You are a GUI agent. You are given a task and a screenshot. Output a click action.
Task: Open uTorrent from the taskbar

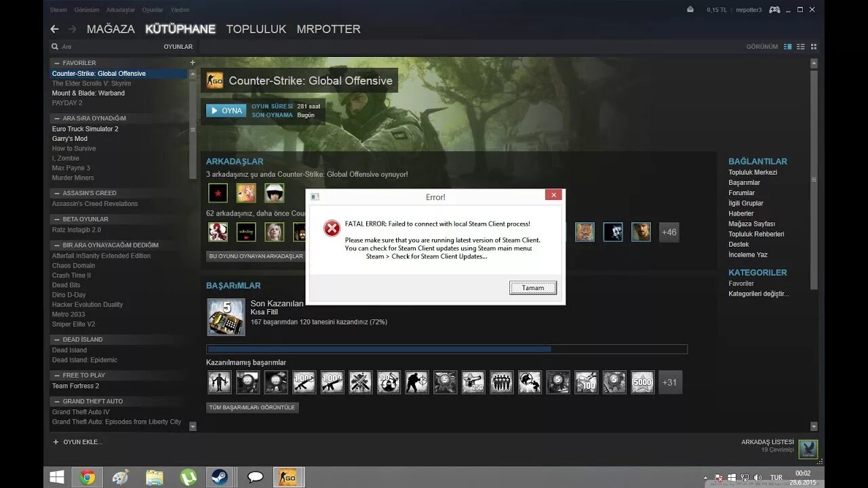coord(188,477)
